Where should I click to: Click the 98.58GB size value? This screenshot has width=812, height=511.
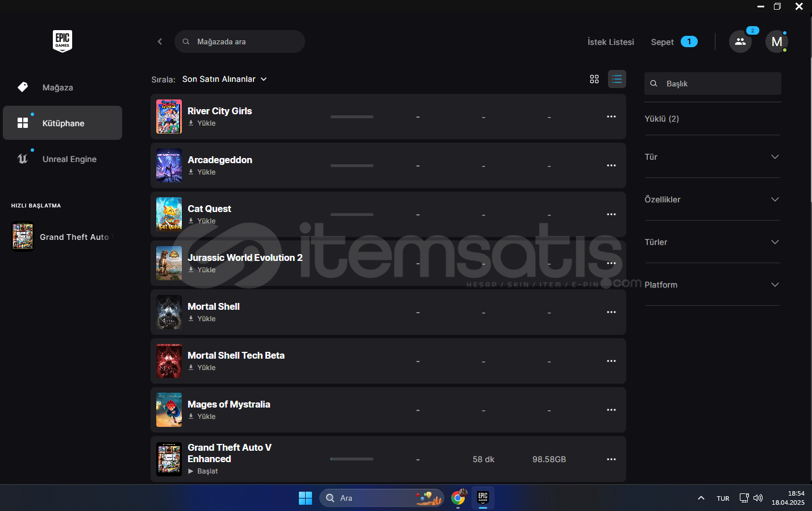tap(549, 459)
